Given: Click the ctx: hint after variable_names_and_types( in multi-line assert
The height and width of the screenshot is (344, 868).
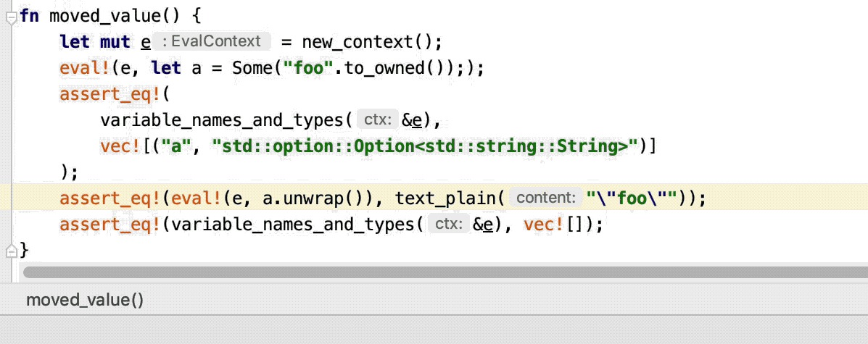Looking at the screenshot, I should click(x=378, y=120).
